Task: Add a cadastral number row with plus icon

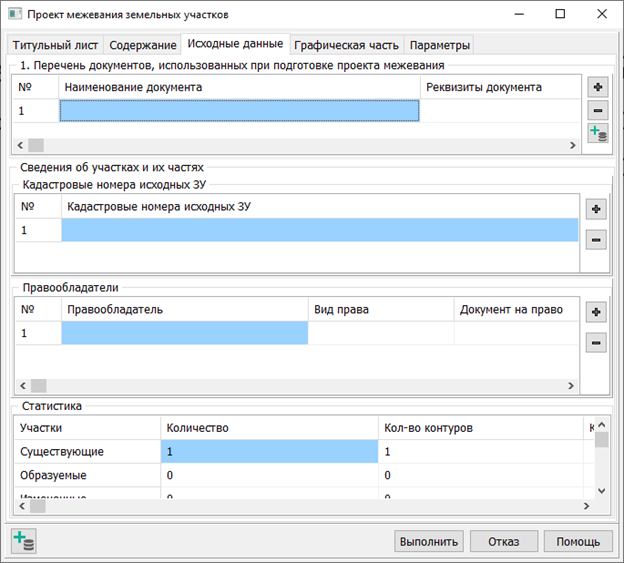Action: (595, 210)
